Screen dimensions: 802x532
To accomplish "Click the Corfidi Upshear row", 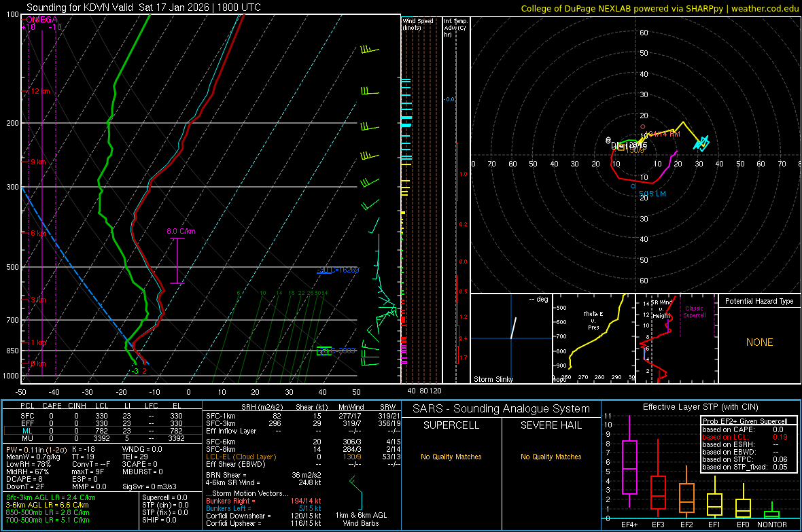I will tap(264, 523).
